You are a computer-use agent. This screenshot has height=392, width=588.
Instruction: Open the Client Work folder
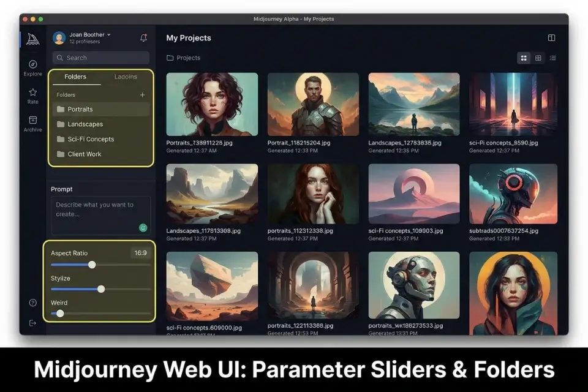(x=101, y=154)
